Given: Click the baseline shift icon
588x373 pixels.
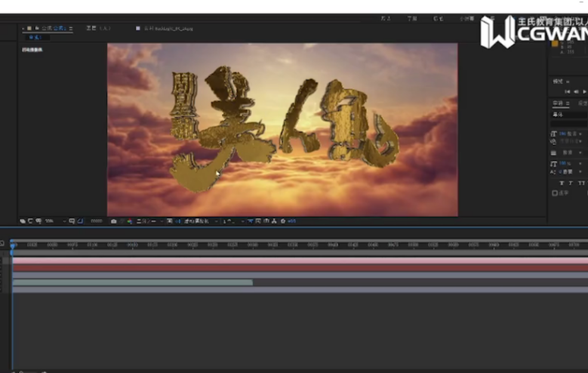Looking at the screenshot, I should coord(553,171).
